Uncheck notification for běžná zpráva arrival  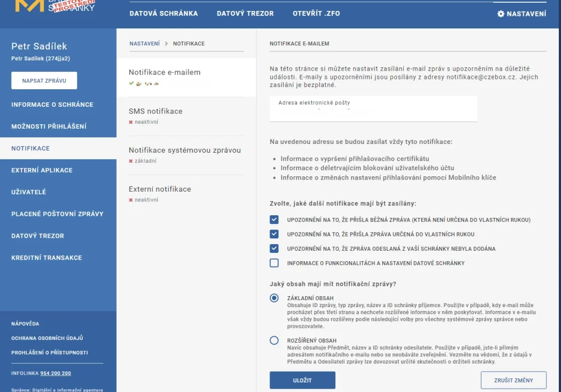(x=274, y=220)
